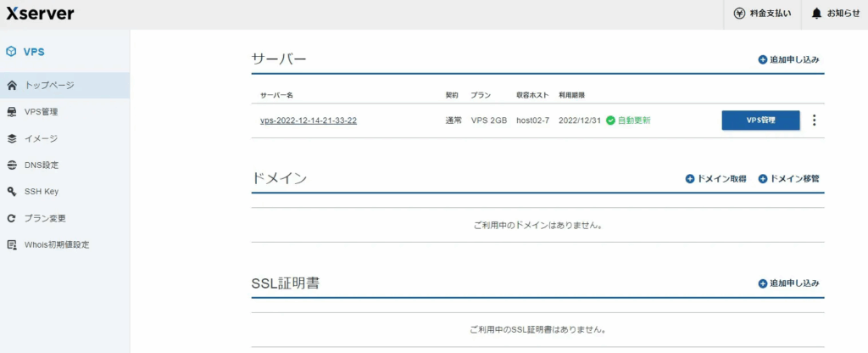Click the Whois初期値設定 document icon

click(11, 244)
